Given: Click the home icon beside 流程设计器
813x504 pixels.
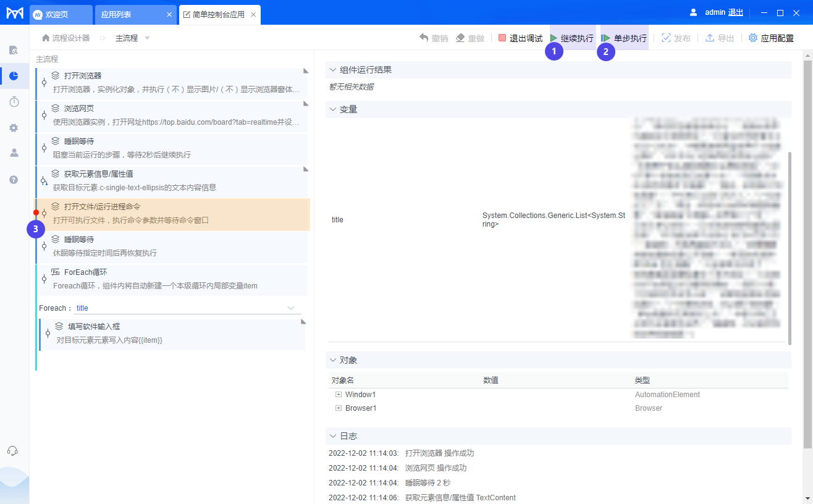Looking at the screenshot, I should [x=46, y=38].
